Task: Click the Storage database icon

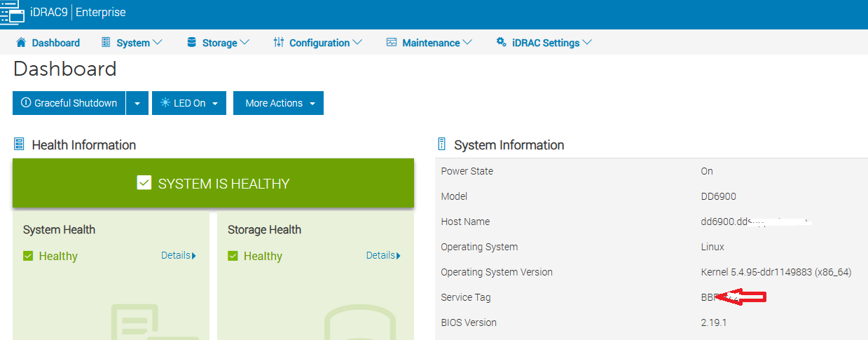Action: pos(191,43)
